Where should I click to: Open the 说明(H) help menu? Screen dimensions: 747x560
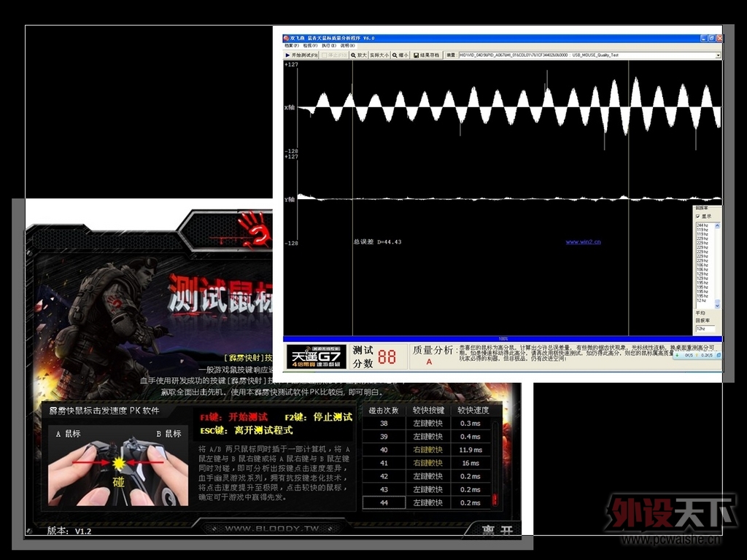point(347,46)
